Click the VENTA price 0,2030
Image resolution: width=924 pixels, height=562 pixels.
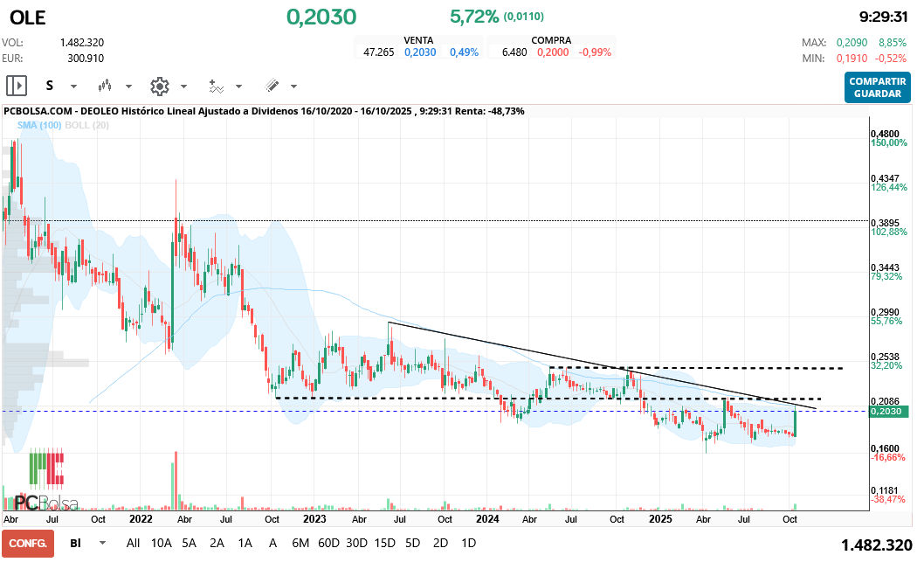(420, 52)
